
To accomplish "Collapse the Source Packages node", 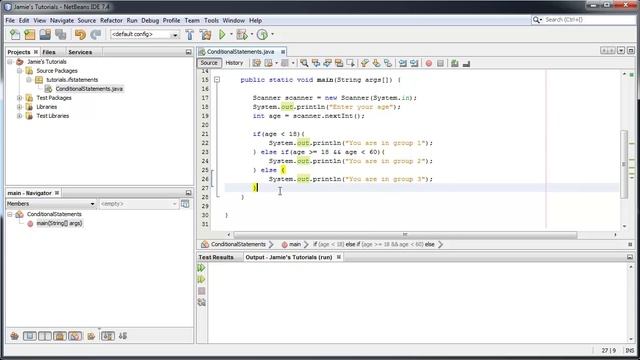I will tap(19, 71).
